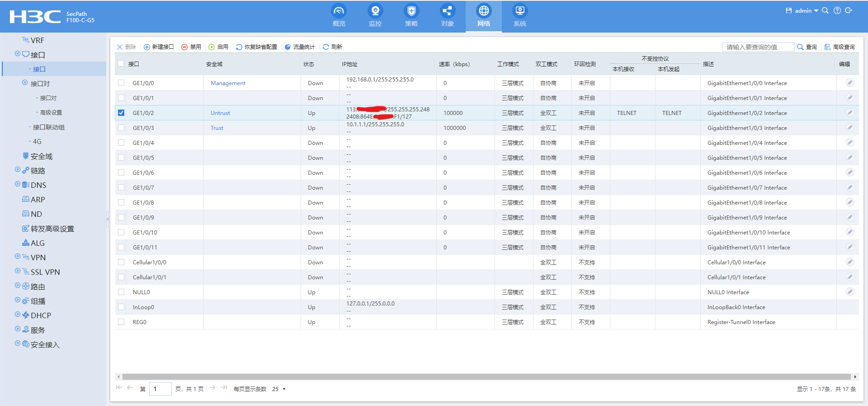The width and height of the screenshot is (868, 406).
Task: Open the 对象 objects icon
Action: (x=448, y=10)
